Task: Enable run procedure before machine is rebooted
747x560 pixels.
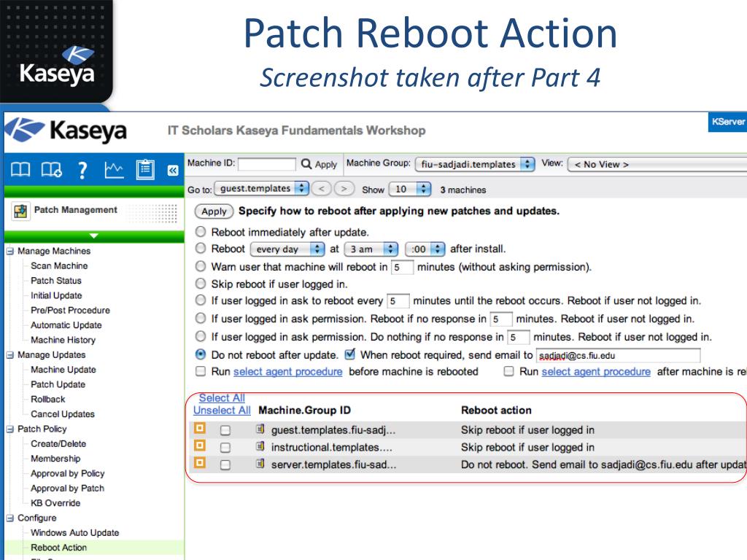Action: coord(201,371)
